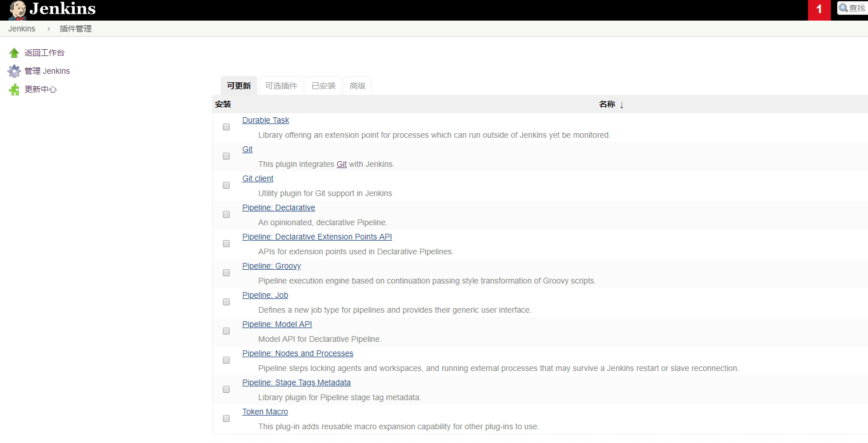Select the Durable Task plugin checkbox
Viewport: 868px width, 443px height.
pos(226,127)
